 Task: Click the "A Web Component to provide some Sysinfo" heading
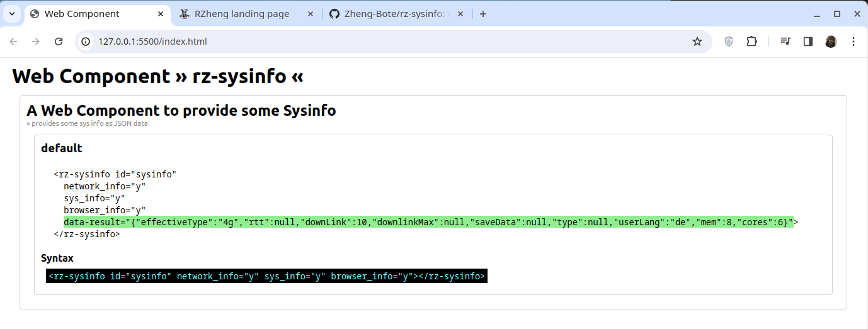pos(181,111)
